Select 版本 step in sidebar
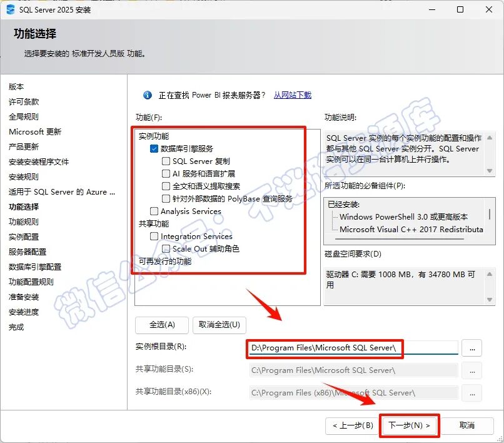 tap(16, 86)
